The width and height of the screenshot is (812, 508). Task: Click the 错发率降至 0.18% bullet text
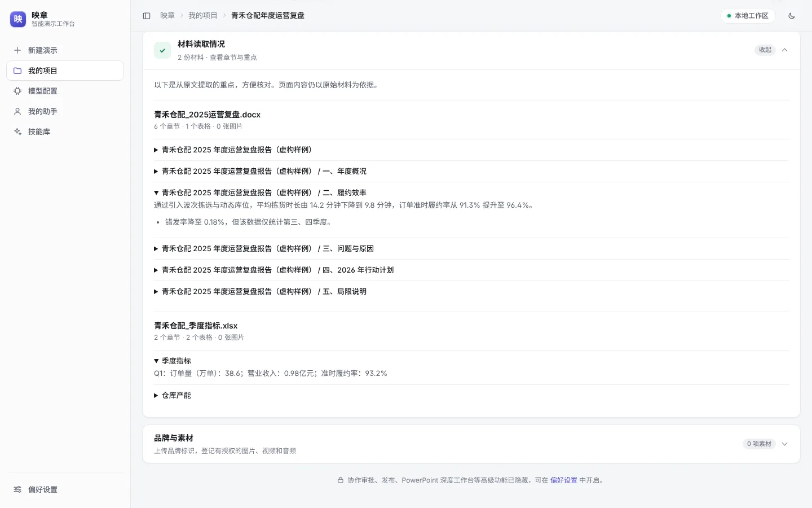coord(248,222)
